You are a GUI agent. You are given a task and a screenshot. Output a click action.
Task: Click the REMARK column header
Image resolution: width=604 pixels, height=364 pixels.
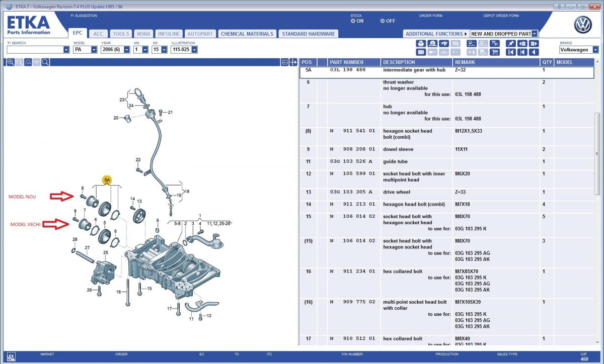click(496, 62)
